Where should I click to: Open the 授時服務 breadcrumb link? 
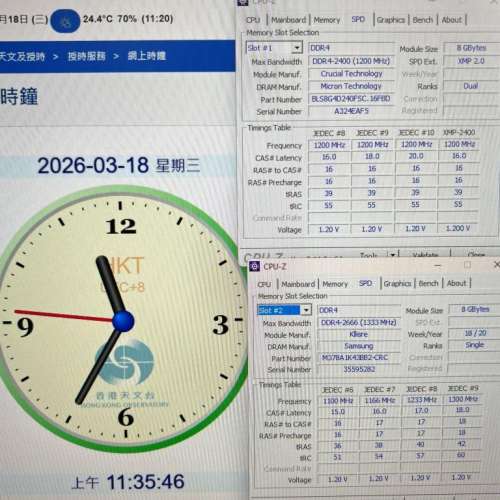click(87, 56)
